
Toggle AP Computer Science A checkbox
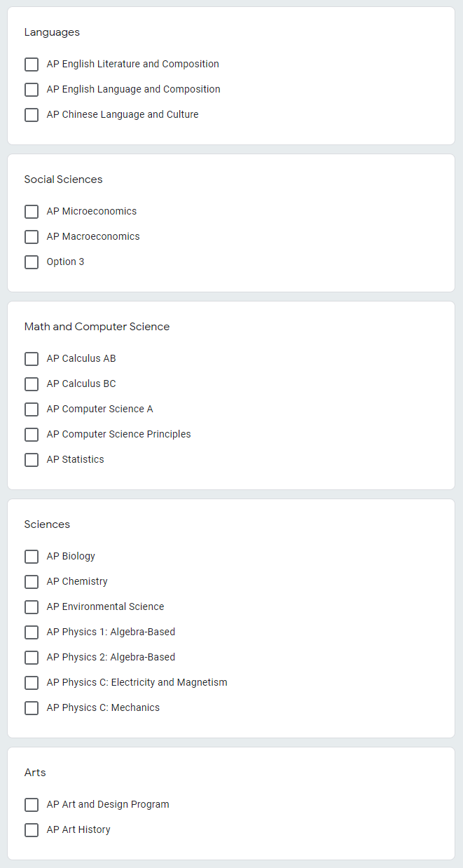tap(32, 409)
